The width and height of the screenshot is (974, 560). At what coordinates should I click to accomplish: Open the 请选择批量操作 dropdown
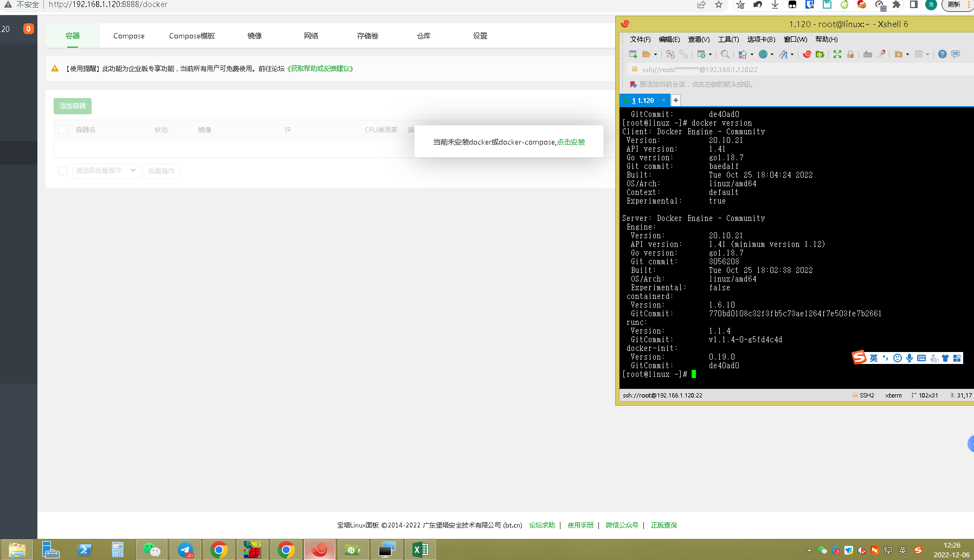[106, 171]
